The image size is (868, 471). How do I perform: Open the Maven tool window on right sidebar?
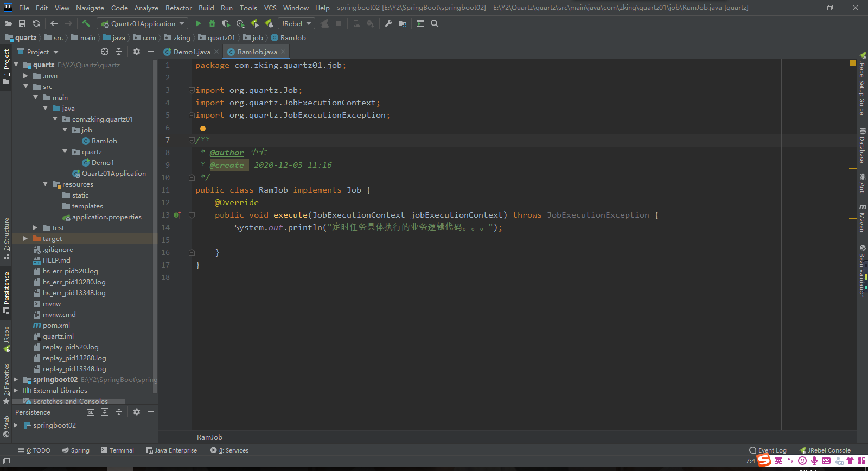(x=862, y=218)
